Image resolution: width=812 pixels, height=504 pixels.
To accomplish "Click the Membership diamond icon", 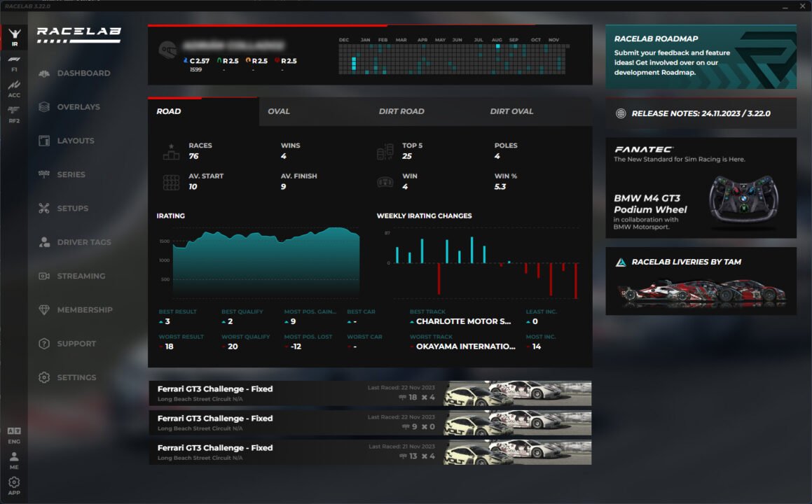I will tap(44, 310).
